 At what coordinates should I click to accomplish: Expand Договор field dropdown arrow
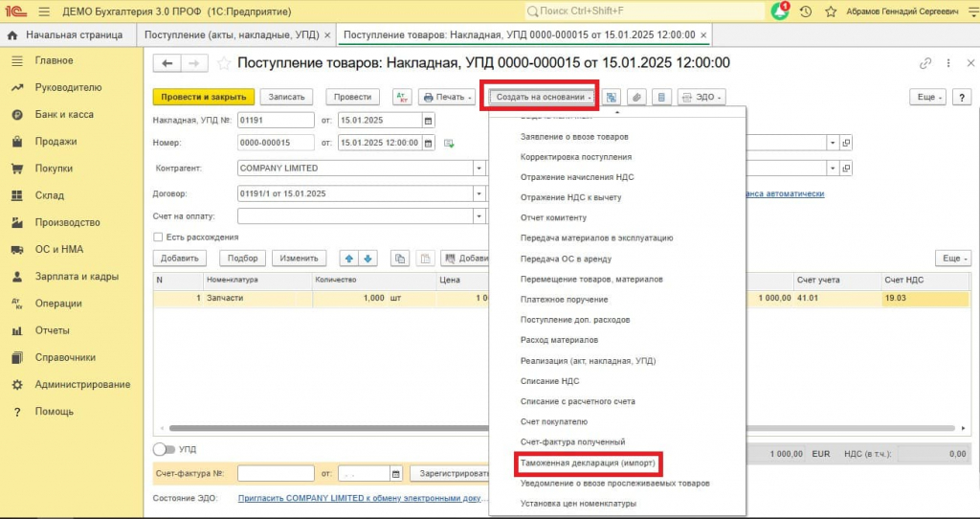coord(479,193)
